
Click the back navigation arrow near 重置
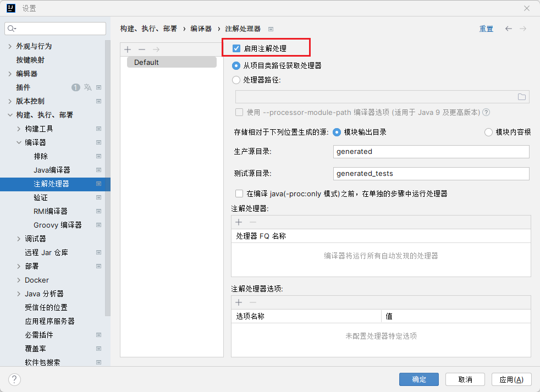(509, 29)
